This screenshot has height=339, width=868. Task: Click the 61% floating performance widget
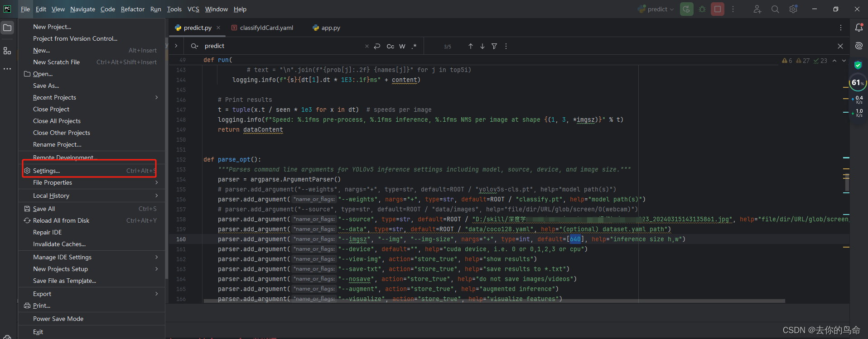[x=858, y=82]
